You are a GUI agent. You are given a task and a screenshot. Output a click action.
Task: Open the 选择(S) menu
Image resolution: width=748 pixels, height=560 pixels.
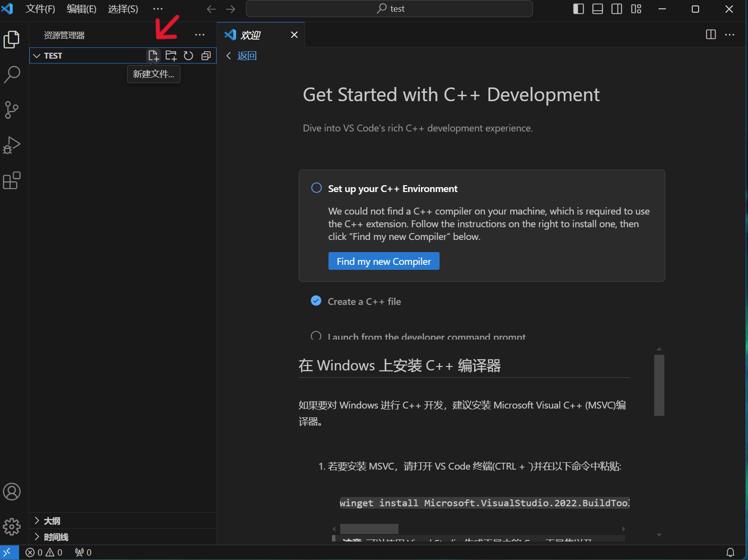click(123, 9)
